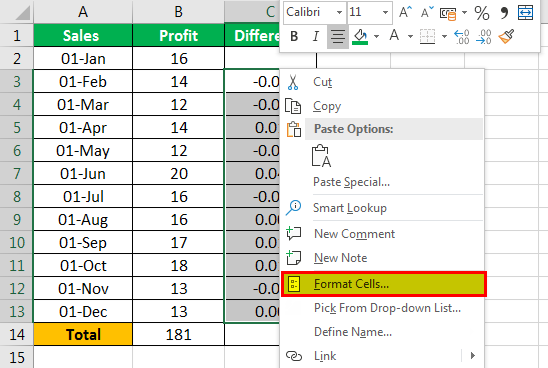Click the Copy pages icon
The image size is (548, 368).
[293, 106]
